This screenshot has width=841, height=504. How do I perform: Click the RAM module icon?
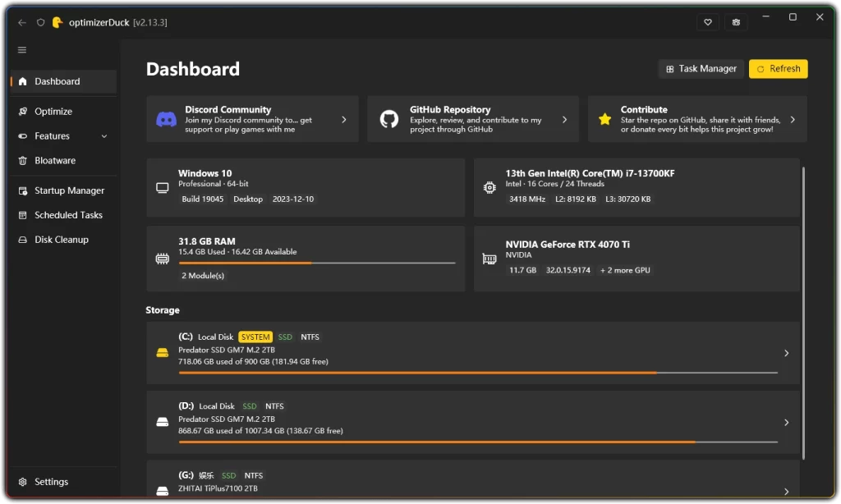click(162, 259)
